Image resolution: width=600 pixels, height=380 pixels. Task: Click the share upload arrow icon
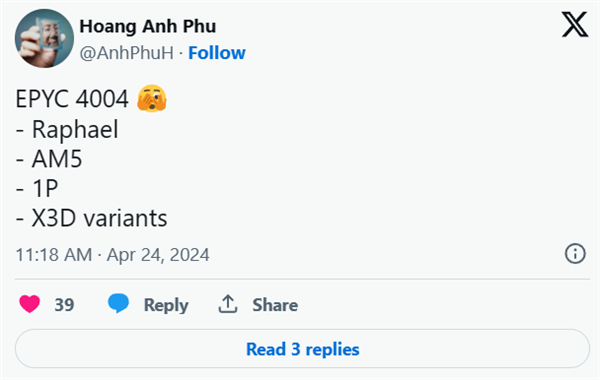pyautogui.click(x=228, y=304)
